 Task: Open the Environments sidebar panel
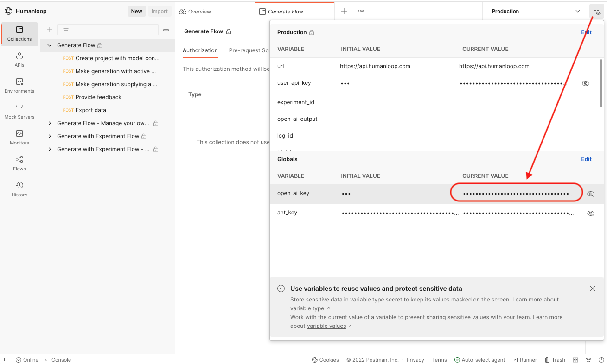pyautogui.click(x=19, y=86)
